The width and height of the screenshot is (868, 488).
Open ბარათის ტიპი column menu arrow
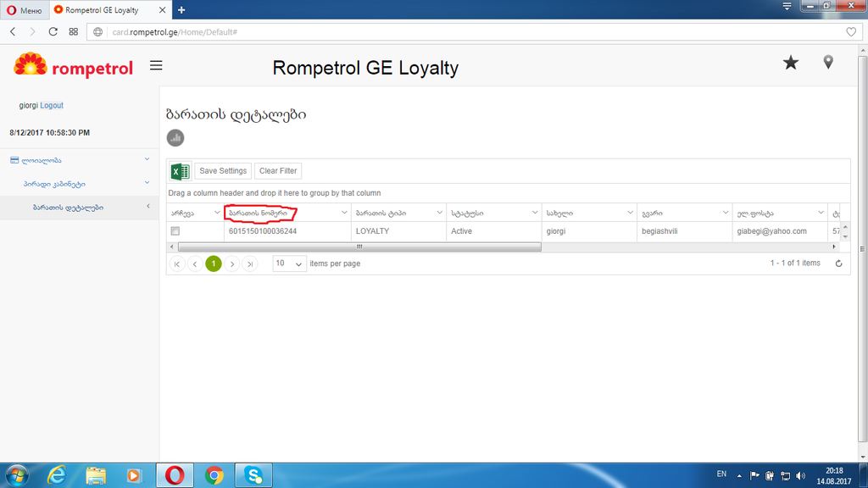pyautogui.click(x=440, y=213)
